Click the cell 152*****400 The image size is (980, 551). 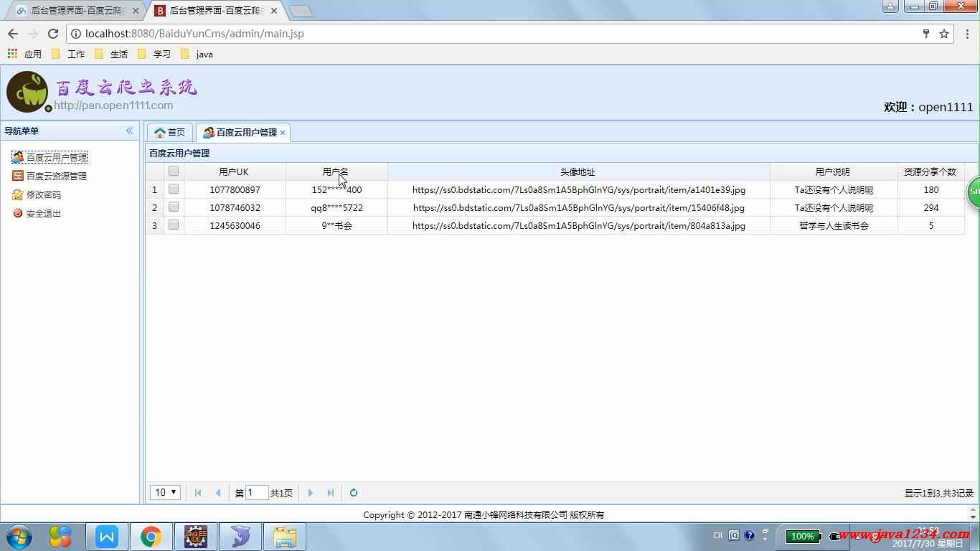[336, 190]
